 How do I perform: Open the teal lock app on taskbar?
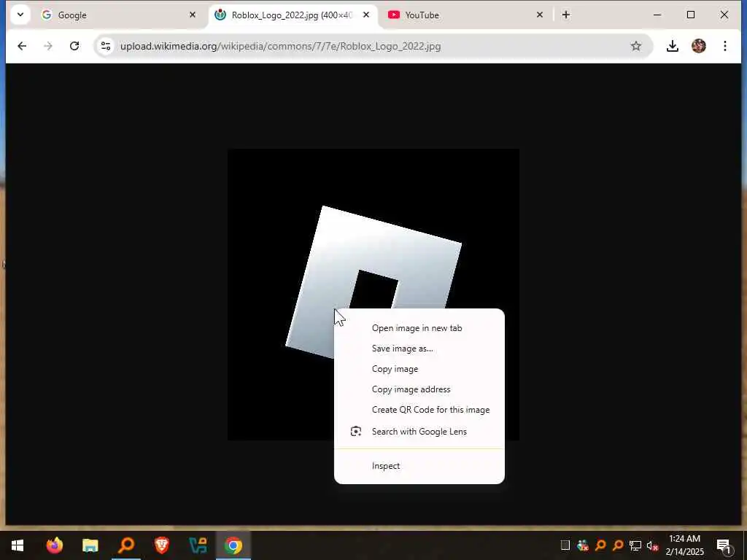(198, 545)
